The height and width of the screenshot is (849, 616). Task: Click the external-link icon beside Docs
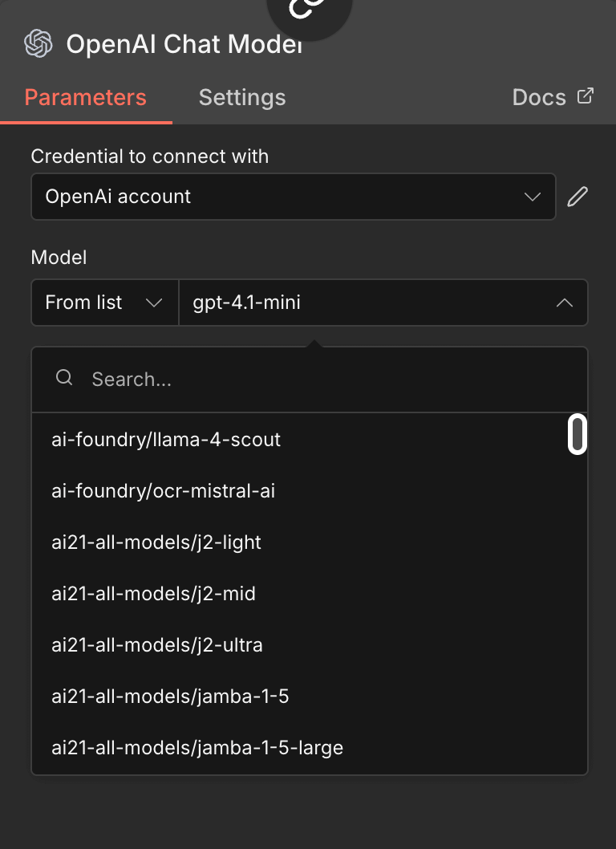tap(585, 95)
